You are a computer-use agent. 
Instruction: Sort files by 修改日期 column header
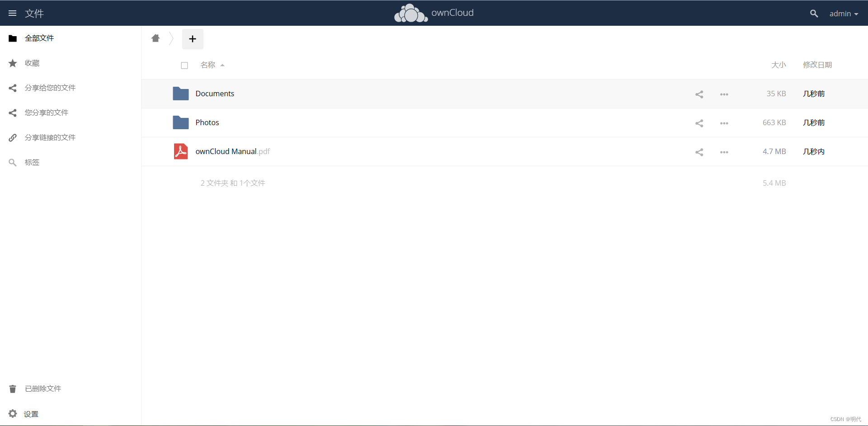[817, 65]
